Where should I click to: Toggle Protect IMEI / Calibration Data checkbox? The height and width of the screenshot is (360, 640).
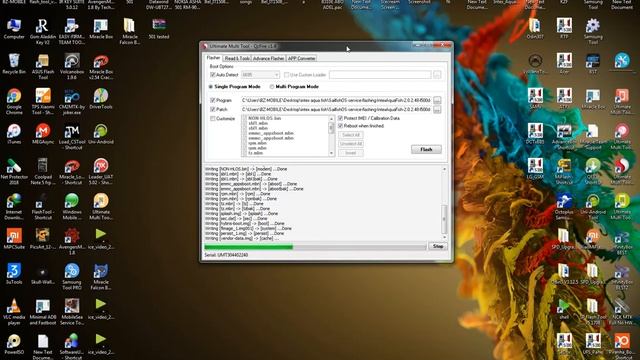pyautogui.click(x=340, y=118)
